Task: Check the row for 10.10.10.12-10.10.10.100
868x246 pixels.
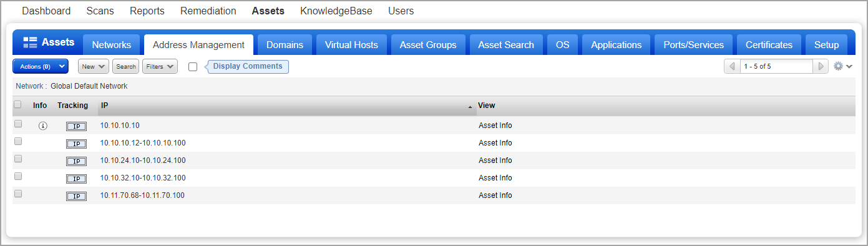Action: pos(18,141)
